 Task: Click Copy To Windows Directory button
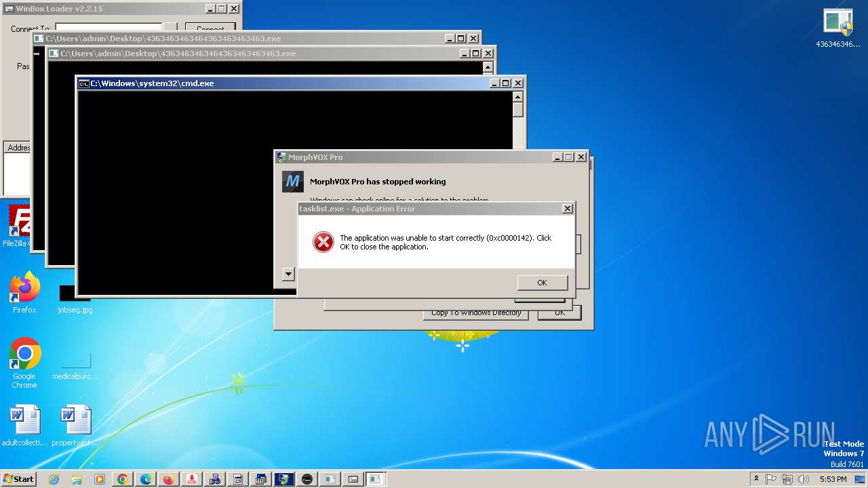pyautogui.click(x=476, y=312)
